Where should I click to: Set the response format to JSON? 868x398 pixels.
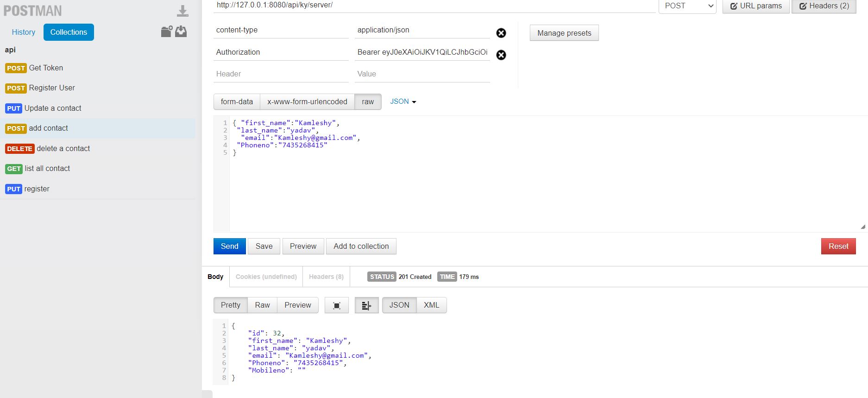pos(399,305)
